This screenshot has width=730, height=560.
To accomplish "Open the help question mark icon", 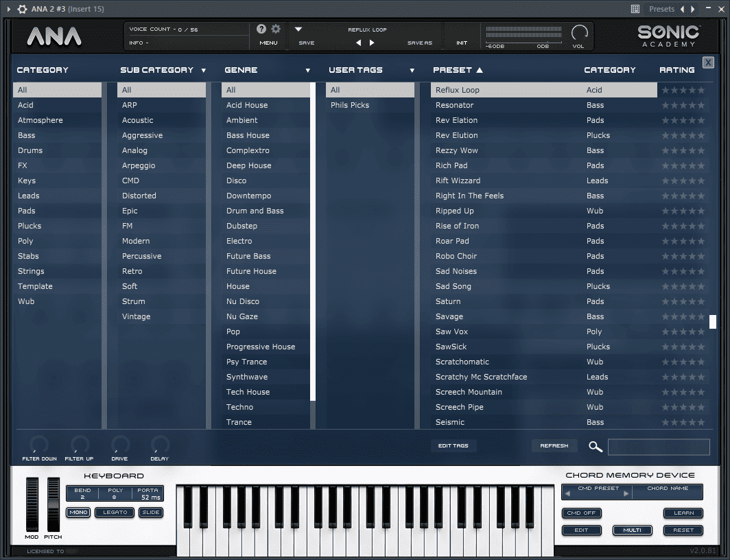I will (x=261, y=29).
